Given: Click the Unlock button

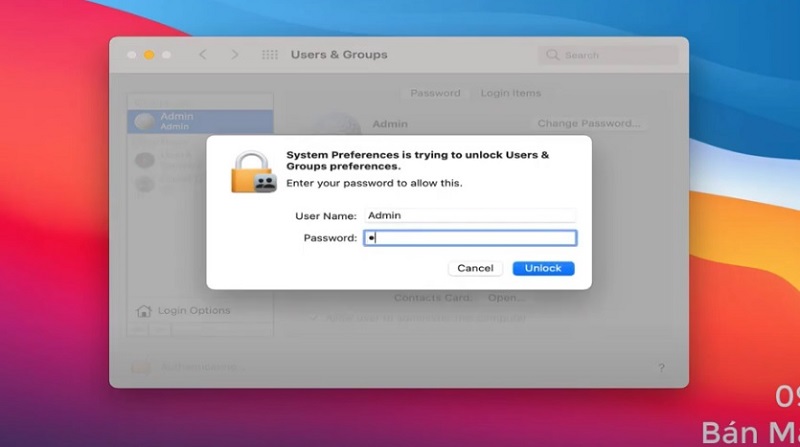Looking at the screenshot, I should click(543, 268).
